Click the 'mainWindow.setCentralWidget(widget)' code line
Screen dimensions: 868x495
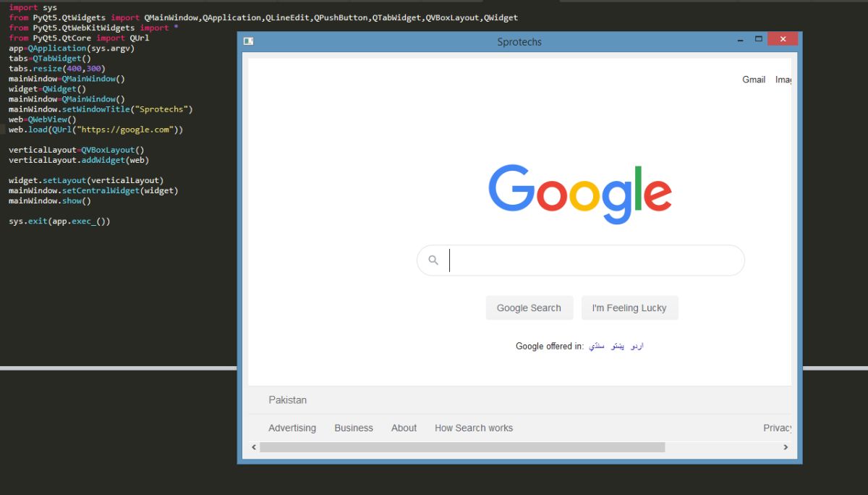click(93, 190)
